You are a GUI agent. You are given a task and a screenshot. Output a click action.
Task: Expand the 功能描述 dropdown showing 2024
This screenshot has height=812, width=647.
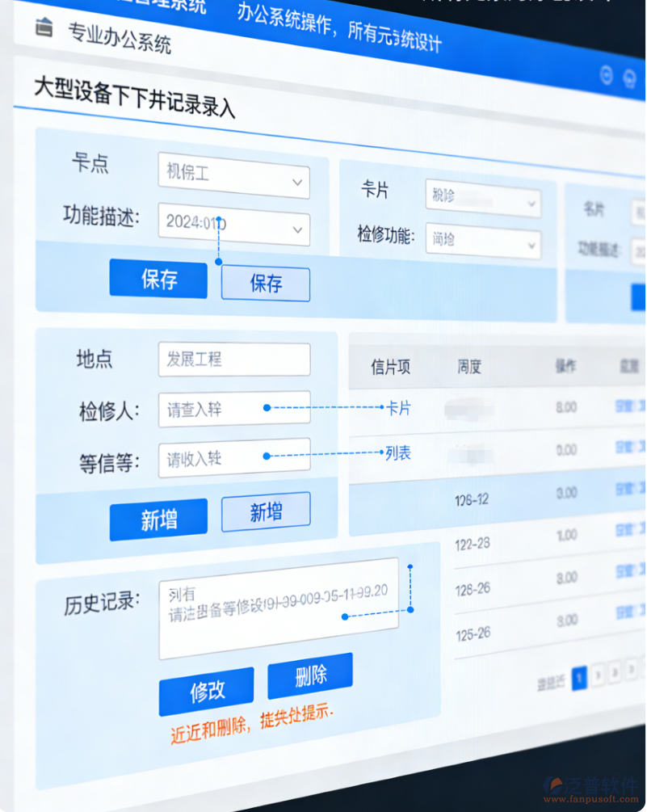233,229
